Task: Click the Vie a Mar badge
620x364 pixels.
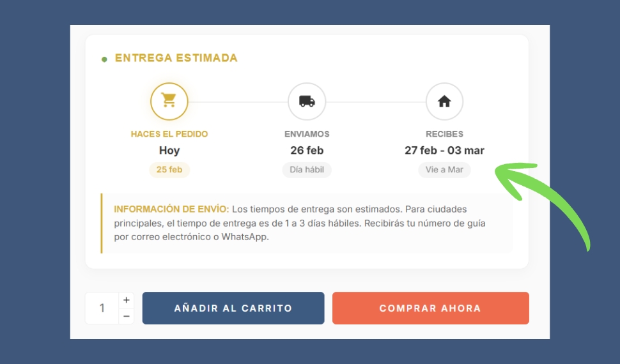Action: [x=444, y=171]
